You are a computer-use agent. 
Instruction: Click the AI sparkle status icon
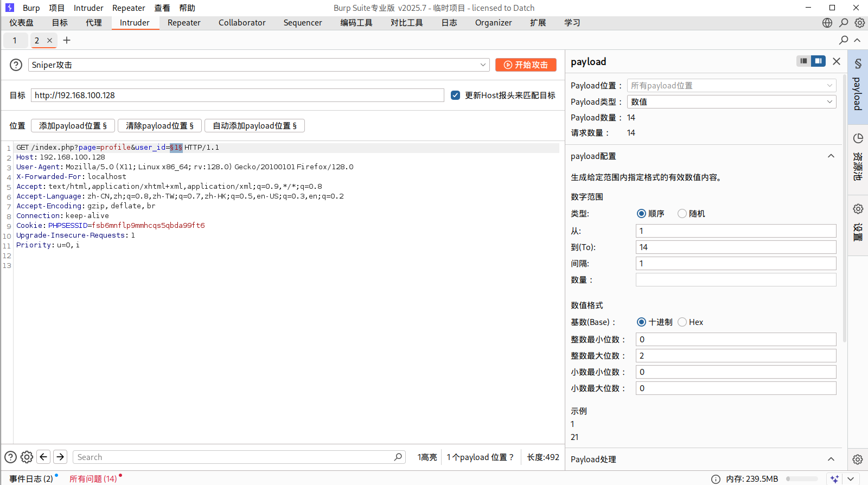(834, 478)
